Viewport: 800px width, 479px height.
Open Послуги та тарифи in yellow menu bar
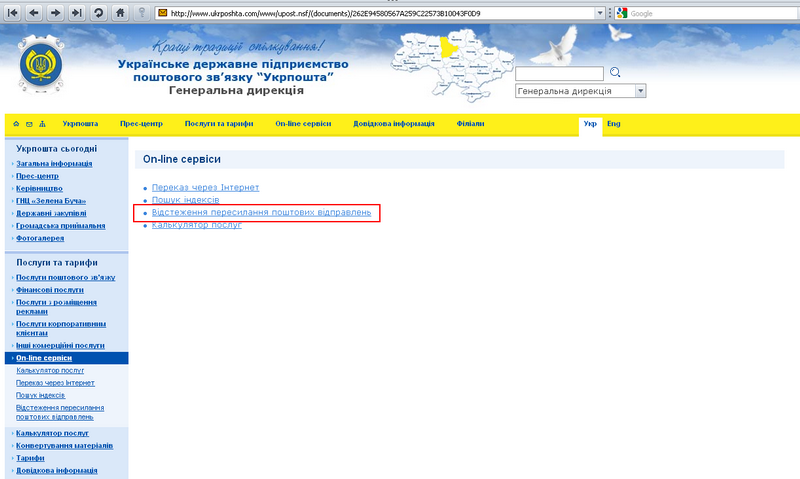(219, 124)
